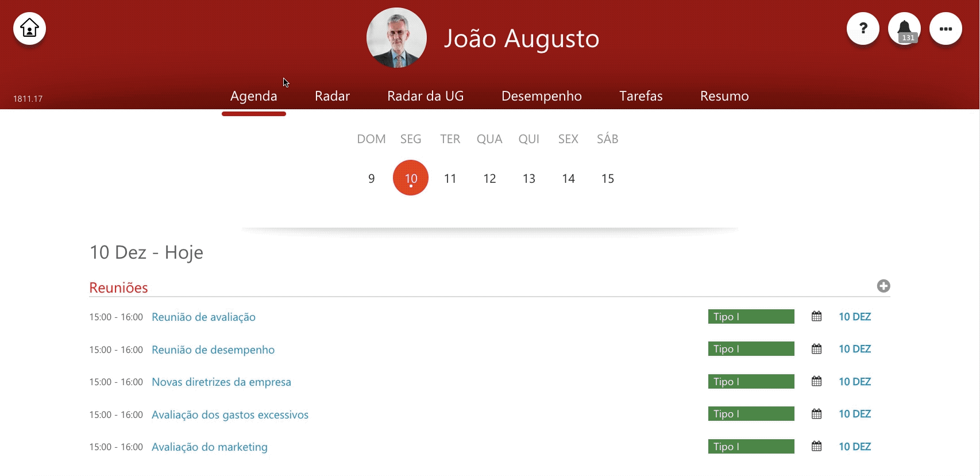Click João Augusto profile photo

coord(396,37)
